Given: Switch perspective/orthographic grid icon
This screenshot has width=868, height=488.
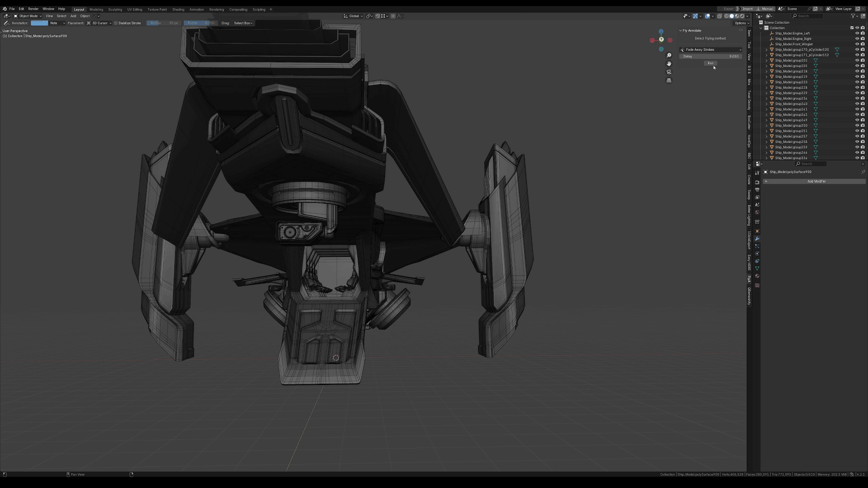Looking at the screenshot, I should (x=669, y=80).
